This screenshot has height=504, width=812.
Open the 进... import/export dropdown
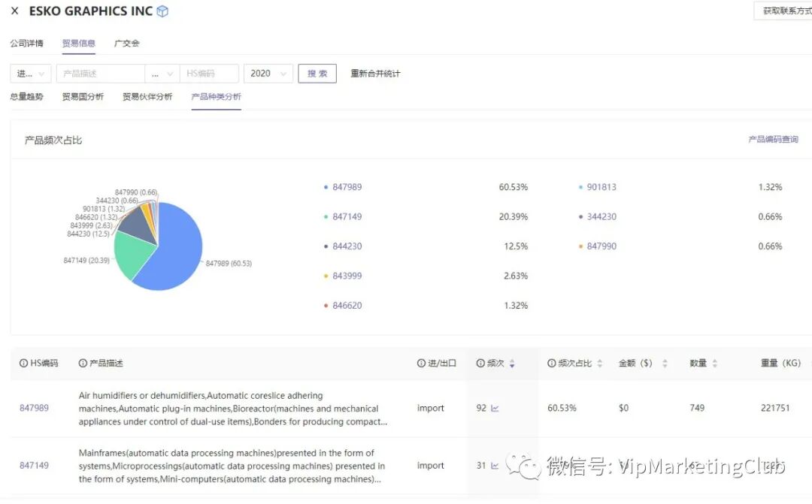coord(31,74)
